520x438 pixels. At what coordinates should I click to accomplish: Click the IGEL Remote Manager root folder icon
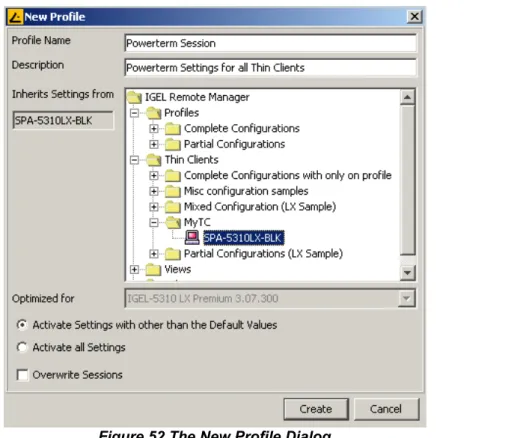[x=134, y=97]
